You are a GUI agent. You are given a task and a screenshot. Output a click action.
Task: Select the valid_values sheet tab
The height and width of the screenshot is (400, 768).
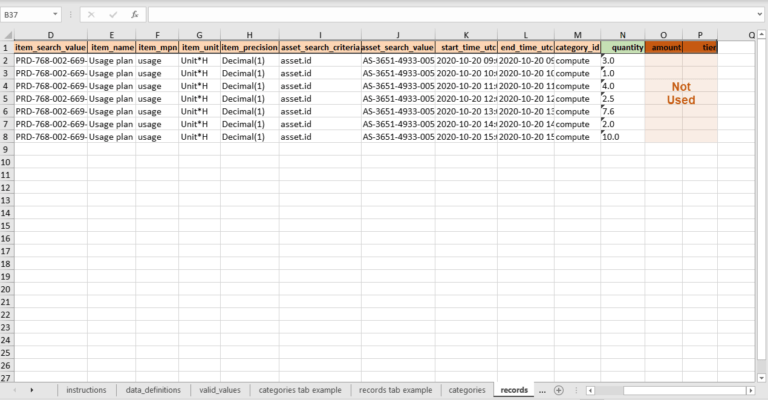(218, 389)
